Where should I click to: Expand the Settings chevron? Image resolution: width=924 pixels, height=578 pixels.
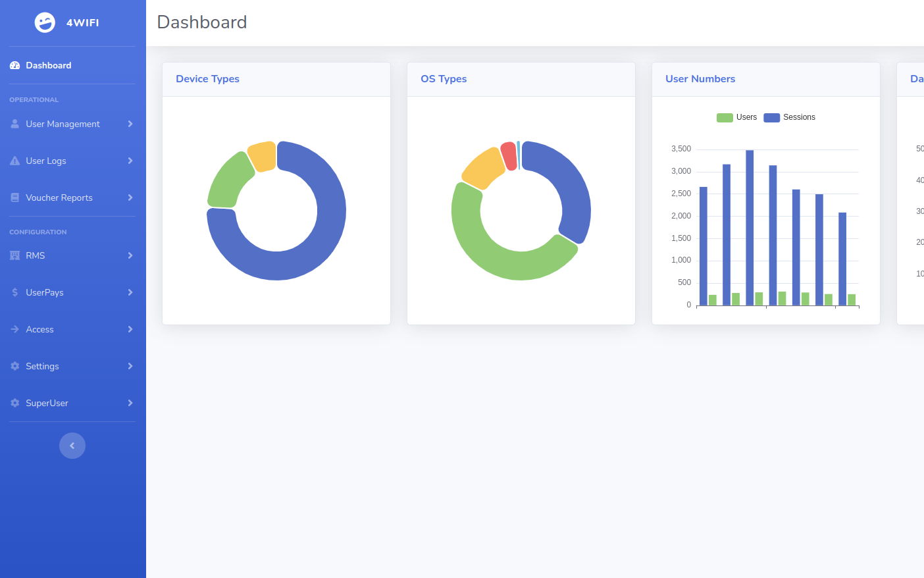tap(130, 366)
